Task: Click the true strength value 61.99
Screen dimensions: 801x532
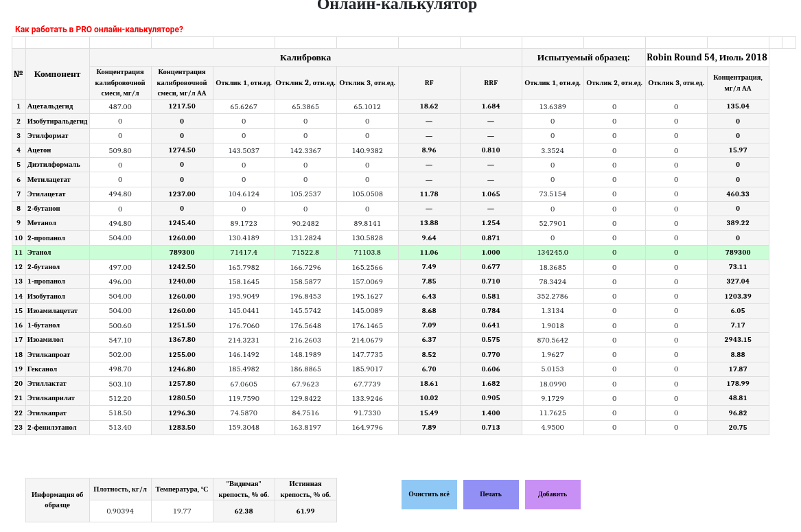Action: [305, 511]
